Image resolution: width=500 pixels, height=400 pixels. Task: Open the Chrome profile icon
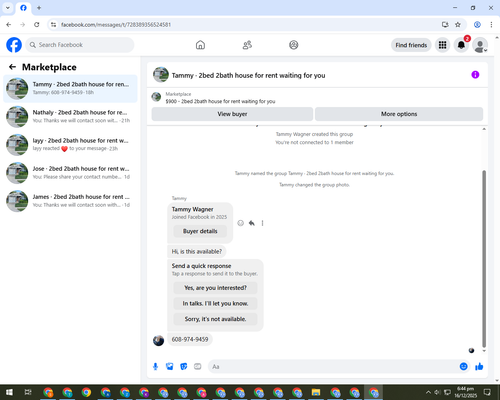[477, 25]
